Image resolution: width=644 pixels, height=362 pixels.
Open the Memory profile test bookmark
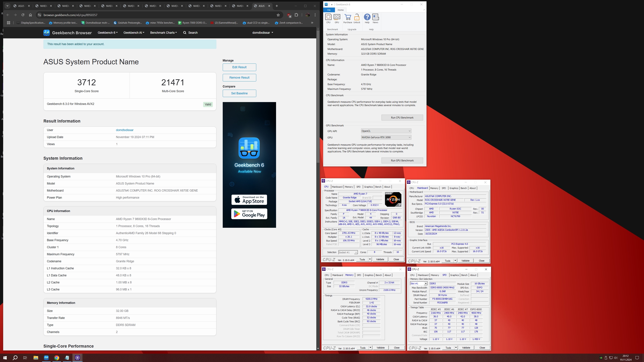(x=63, y=23)
